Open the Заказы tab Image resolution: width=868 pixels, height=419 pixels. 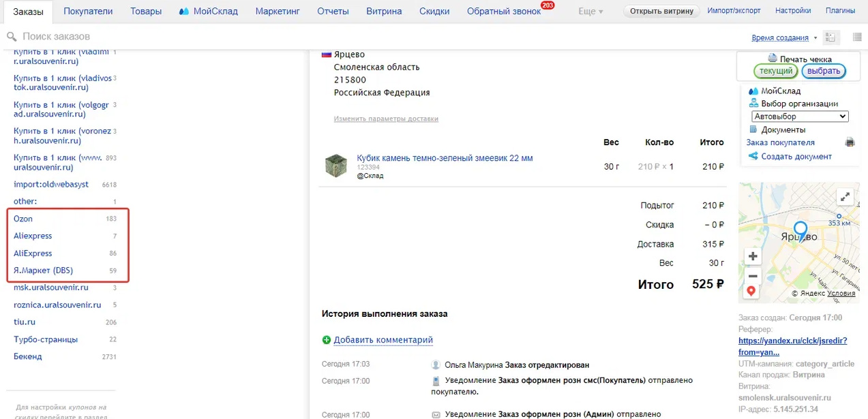point(28,11)
